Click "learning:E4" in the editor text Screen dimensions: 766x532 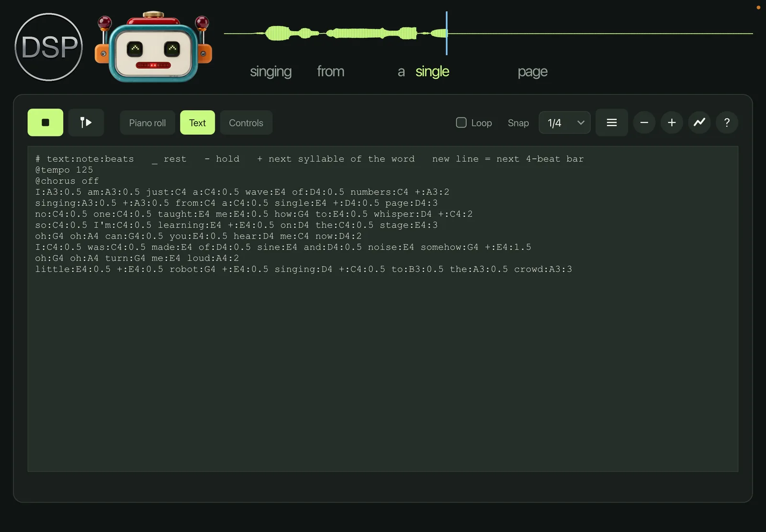click(190, 225)
